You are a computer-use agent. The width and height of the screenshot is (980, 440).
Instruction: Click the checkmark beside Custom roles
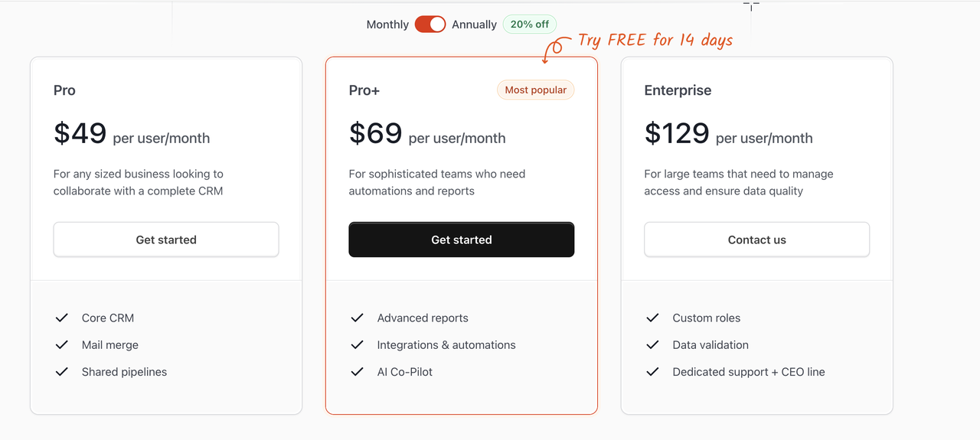(652, 318)
